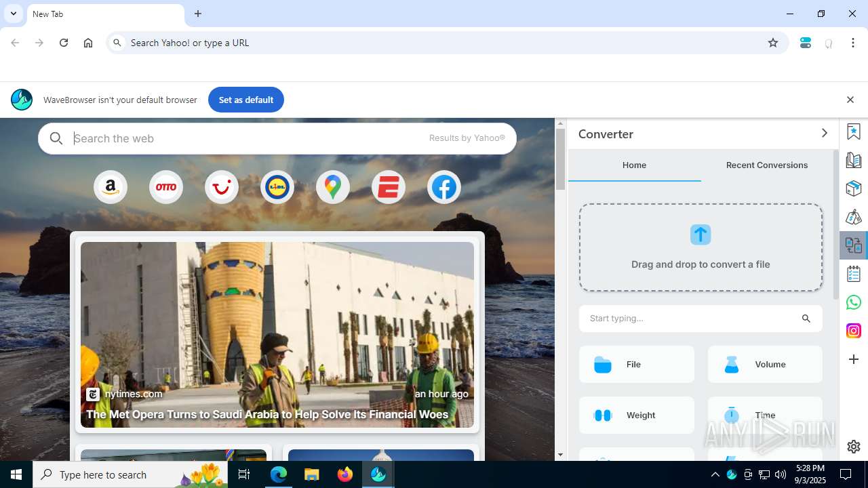Launch Microsoft Edge from taskbar

tap(279, 474)
